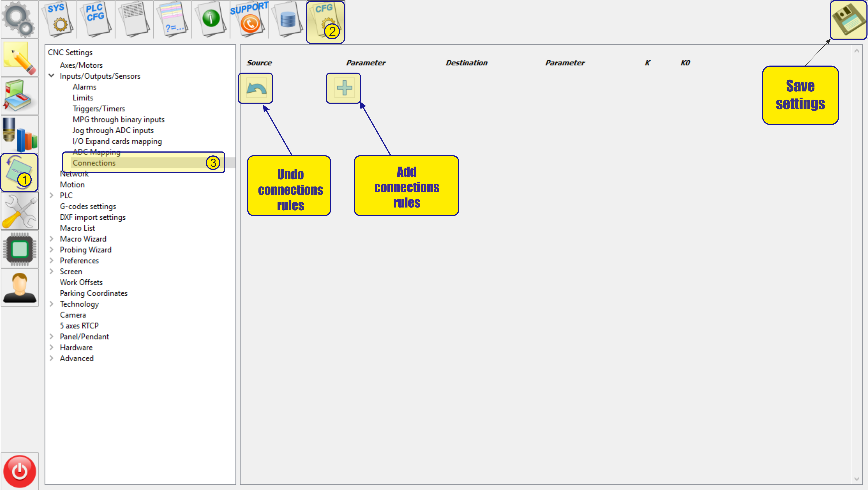The image size is (868, 490).
Task: Click the green microchip sidebar icon
Action: (19, 250)
